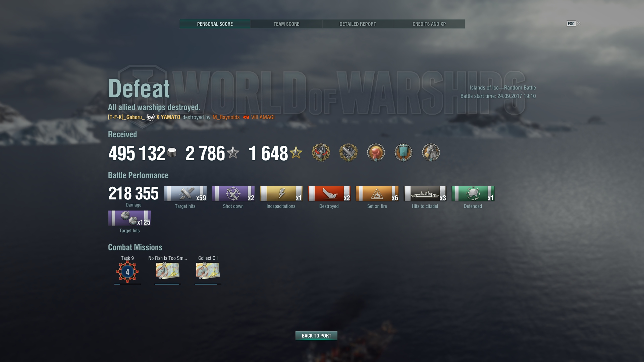Open the Collect Oil mission
This screenshot has height=362, width=644.
pyautogui.click(x=208, y=271)
